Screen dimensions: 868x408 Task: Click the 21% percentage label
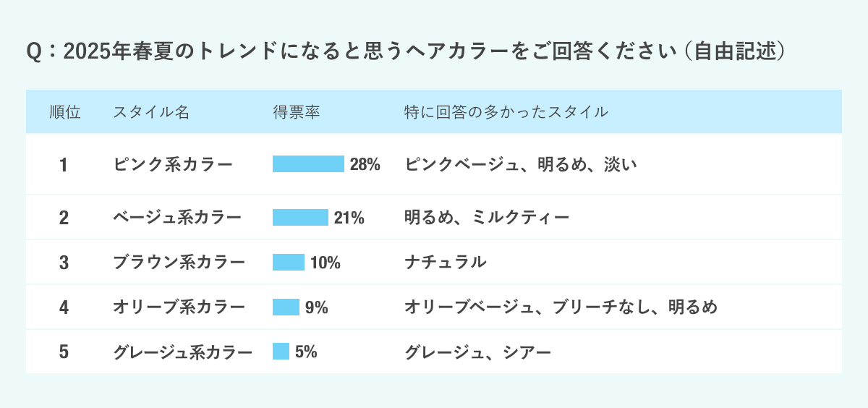point(349,217)
